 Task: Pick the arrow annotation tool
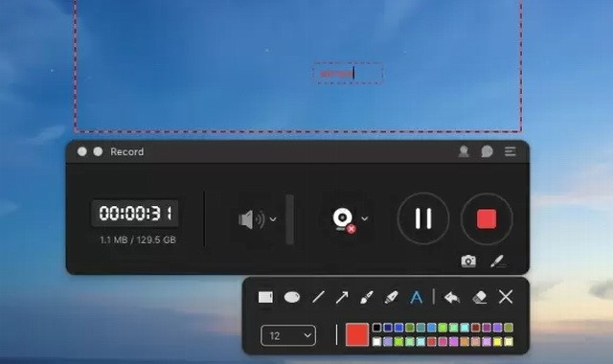[342, 297]
